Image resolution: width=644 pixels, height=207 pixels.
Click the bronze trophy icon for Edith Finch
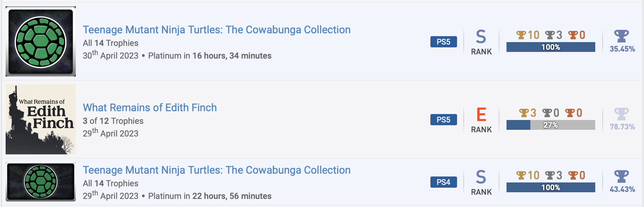click(570, 113)
